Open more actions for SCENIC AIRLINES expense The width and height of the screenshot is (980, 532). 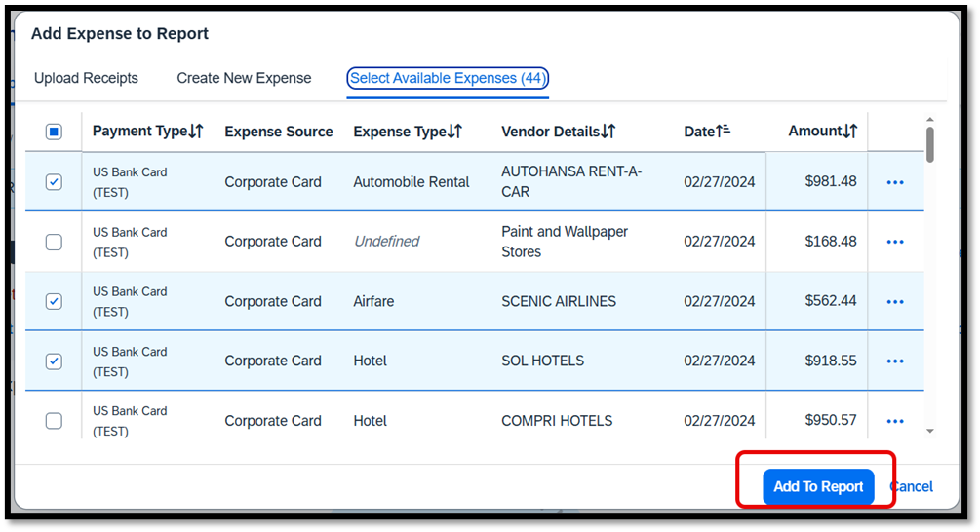894,302
